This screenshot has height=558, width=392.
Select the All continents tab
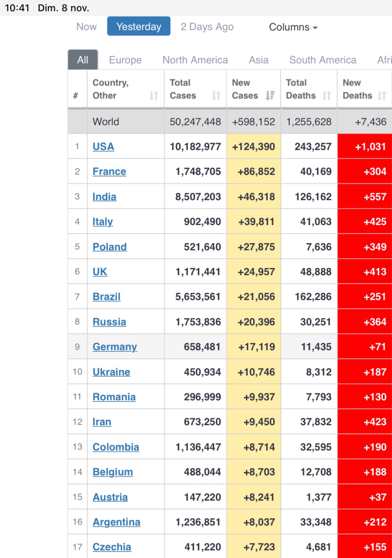(83, 60)
